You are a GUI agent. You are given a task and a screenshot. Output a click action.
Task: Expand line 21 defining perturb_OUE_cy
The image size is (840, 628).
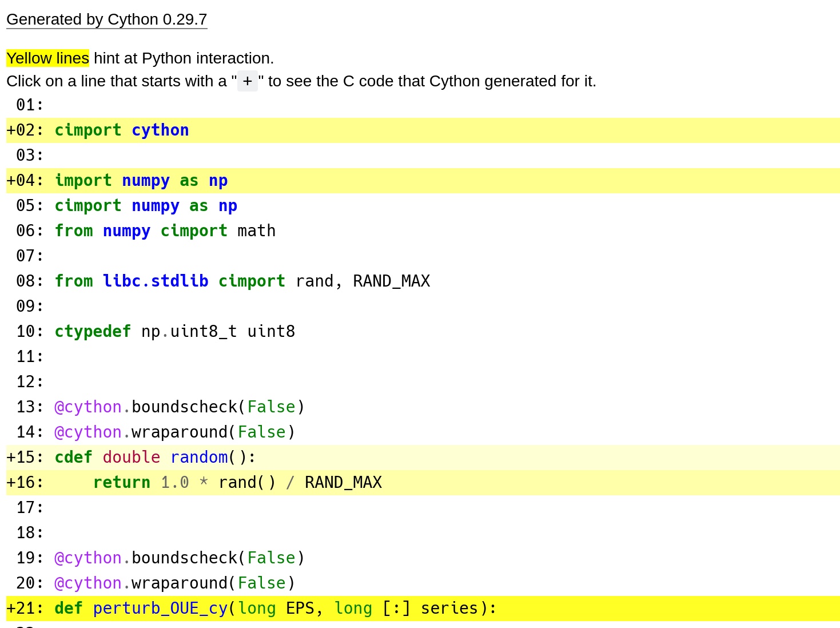tap(274, 608)
